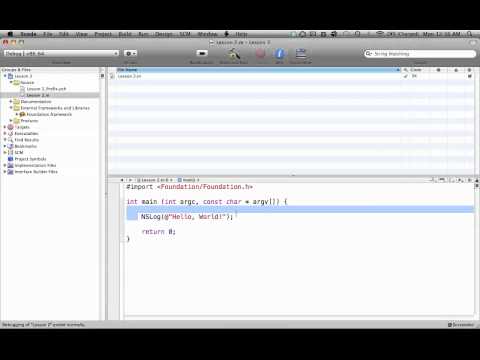Select the Executables icon in the sidebar
The height and width of the screenshot is (360, 480).
pyautogui.click(x=11, y=133)
